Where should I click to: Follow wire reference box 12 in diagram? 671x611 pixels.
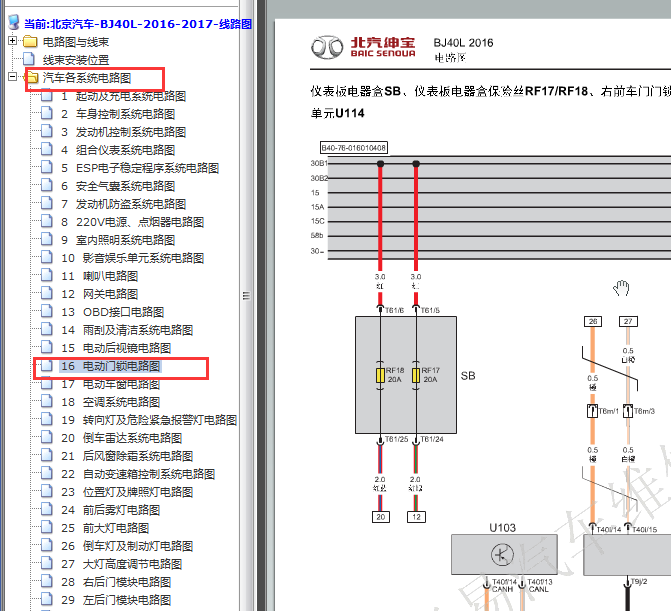pyautogui.click(x=416, y=516)
